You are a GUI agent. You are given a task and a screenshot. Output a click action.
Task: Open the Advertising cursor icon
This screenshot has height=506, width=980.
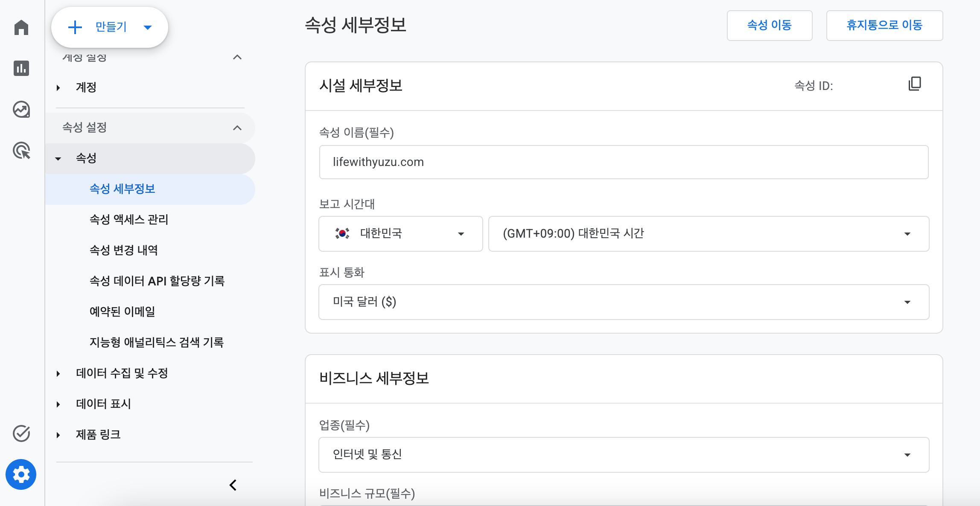pyautogui.click(x=21, y=151)
